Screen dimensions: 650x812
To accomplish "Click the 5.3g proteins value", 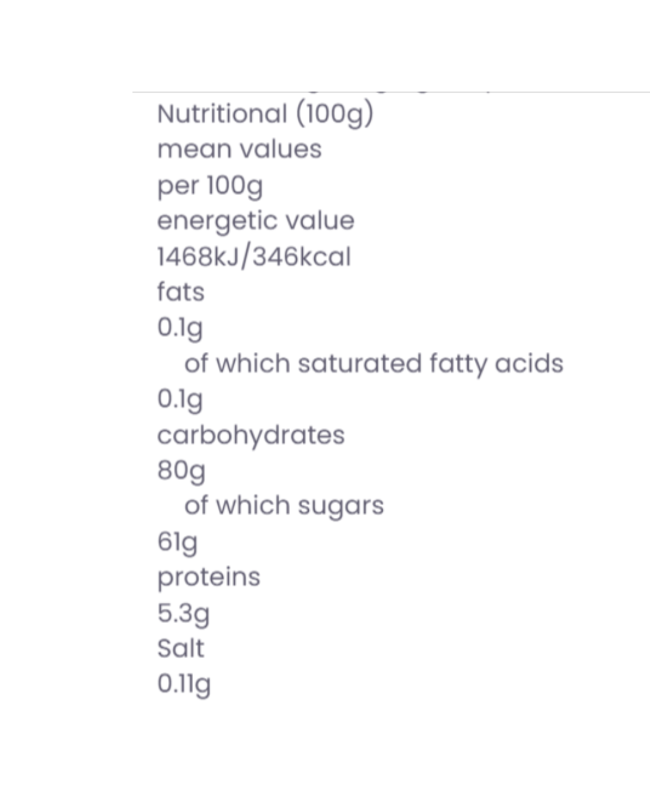I will pyautogui.click(x=183, y=613).
